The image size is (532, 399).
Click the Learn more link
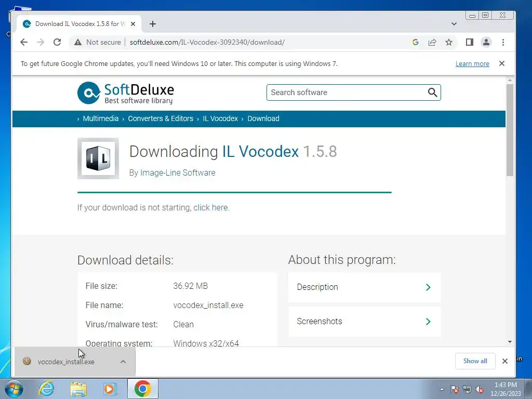[472, 64]
